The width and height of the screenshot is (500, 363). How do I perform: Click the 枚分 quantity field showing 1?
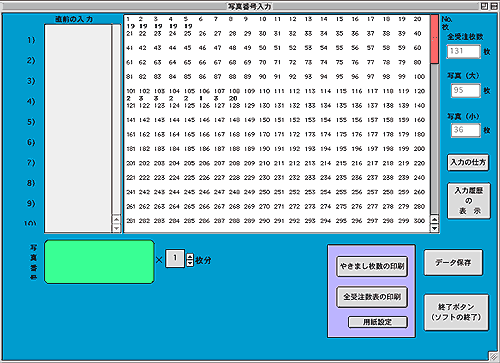tap(175, 258)
